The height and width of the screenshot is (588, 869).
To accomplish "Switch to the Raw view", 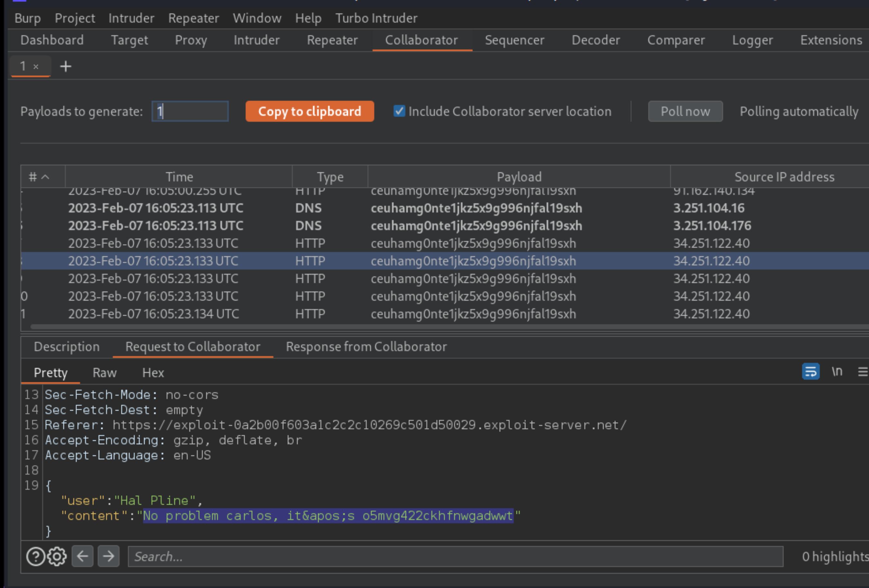I will click(x=105, y=373).
